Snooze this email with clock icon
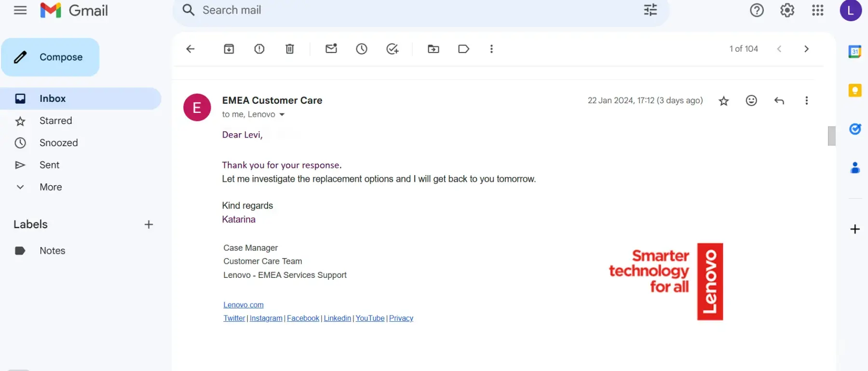 point(362,49)
